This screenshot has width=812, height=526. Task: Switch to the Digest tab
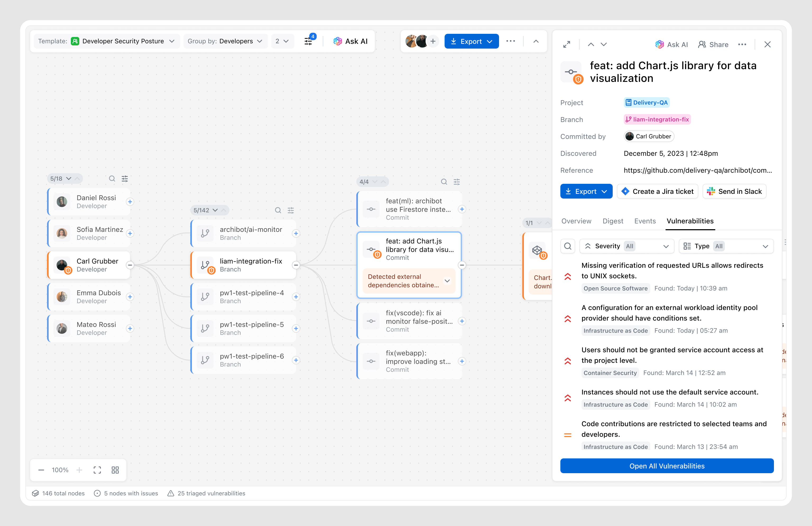tap(613, 221)
